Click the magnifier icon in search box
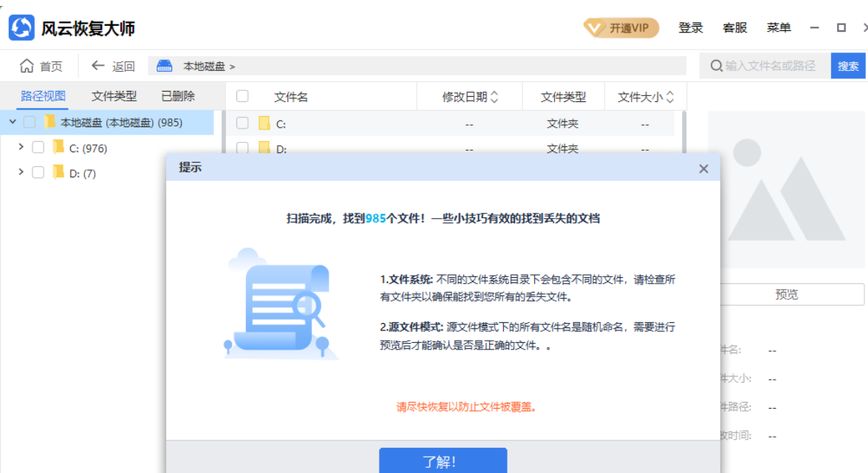This screenshot has height=473, width=868. pyautogui.click(x=716, y=66)
